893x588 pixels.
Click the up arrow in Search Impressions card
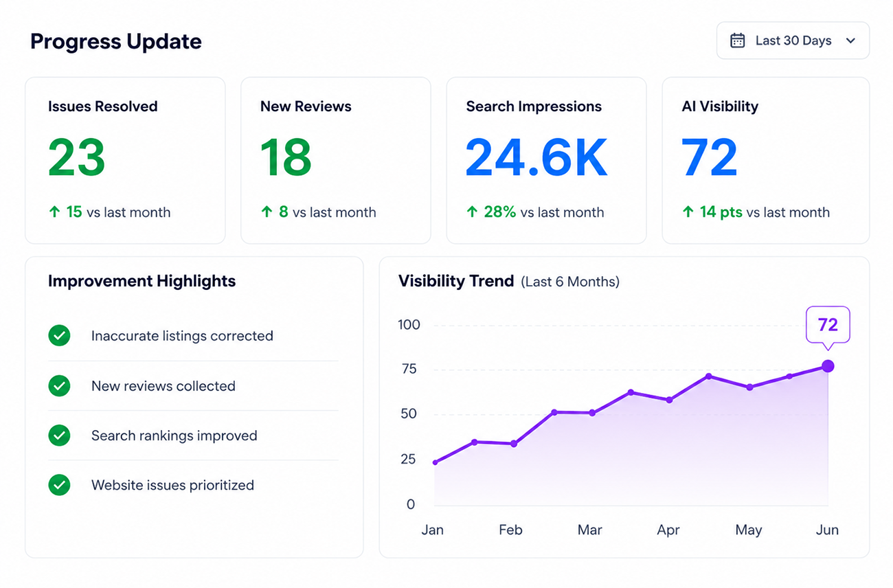click(472, 212)
